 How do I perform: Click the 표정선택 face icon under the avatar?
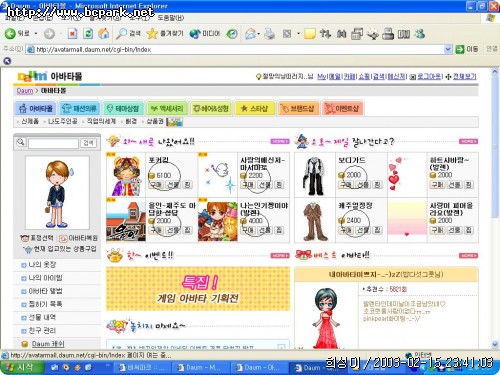pyautogui.click(x=25, y=238)
